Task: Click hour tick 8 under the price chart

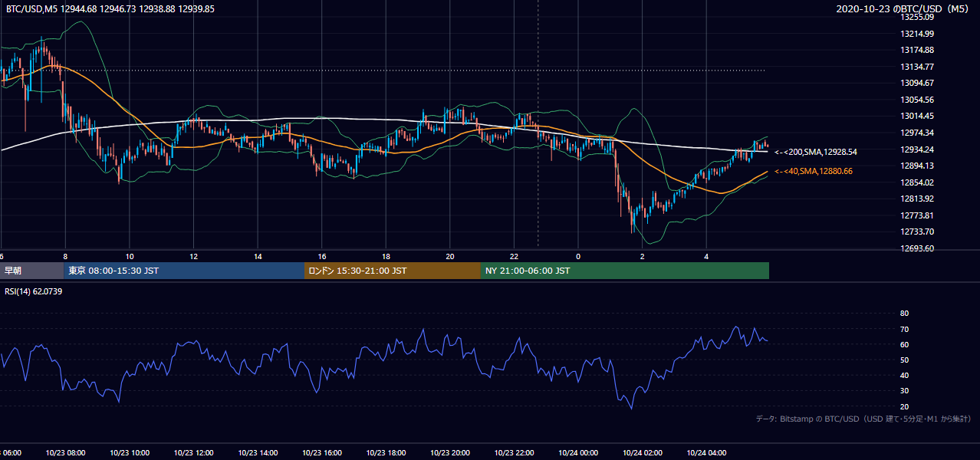Action: coord(65,256)
